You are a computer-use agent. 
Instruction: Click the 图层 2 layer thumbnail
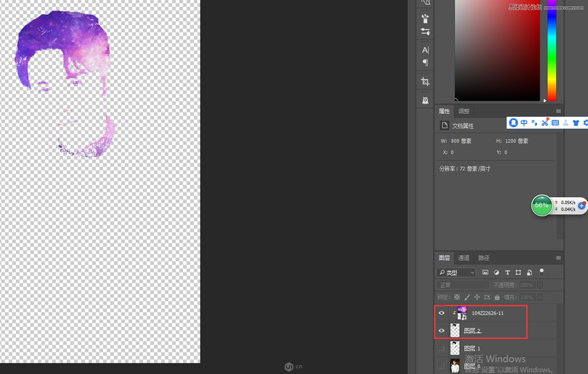tap(455, 331)
